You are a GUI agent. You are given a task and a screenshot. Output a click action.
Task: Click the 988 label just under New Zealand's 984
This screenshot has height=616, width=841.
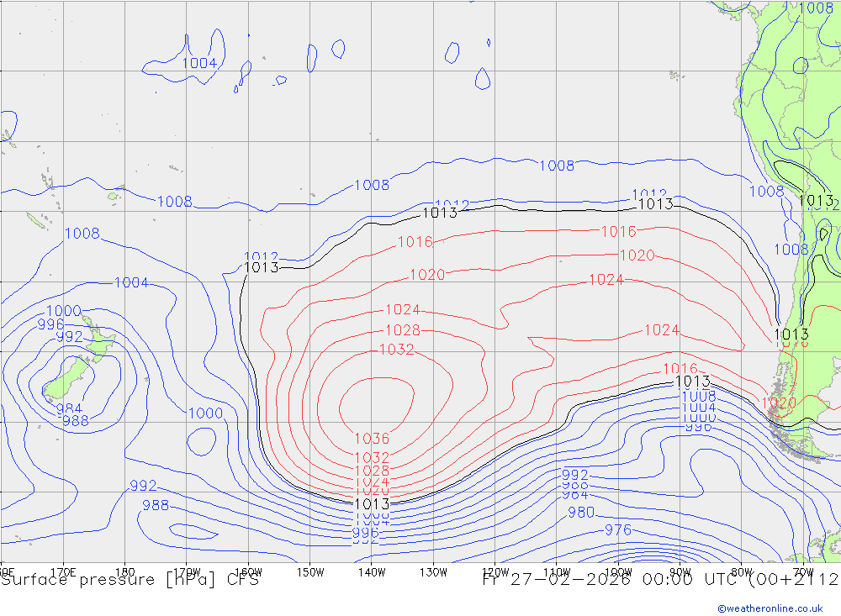coord(76,421)
